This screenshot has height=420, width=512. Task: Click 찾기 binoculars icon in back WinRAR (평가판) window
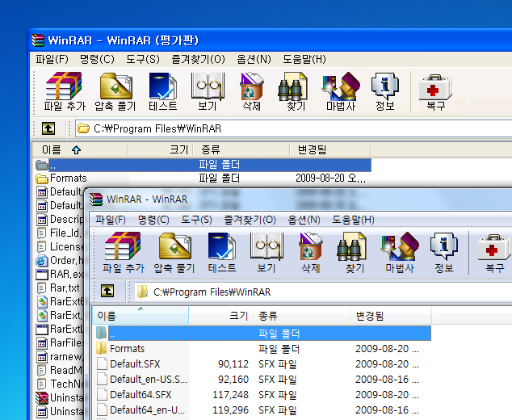(x=292, y=86)
